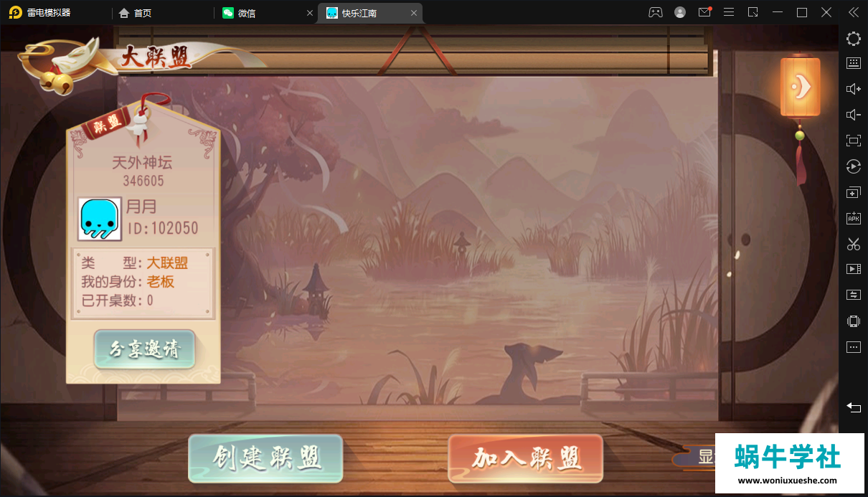Open the game center gamepad icon

pos(655,12)
